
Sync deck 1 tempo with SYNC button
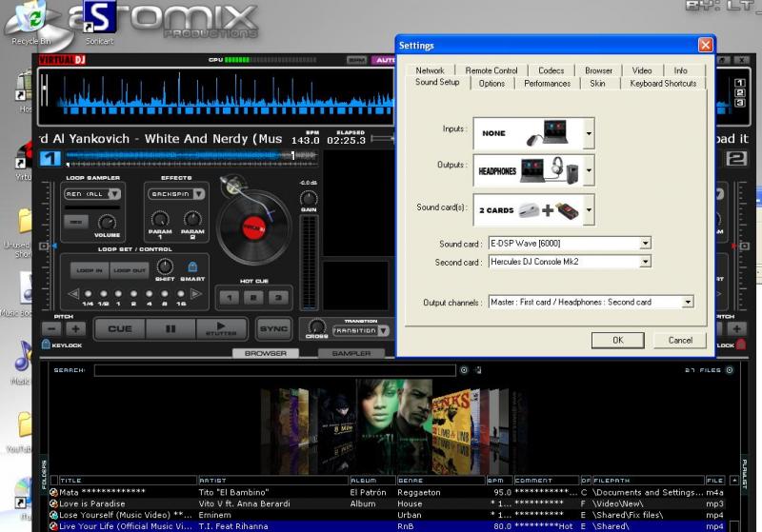[273, 328]
